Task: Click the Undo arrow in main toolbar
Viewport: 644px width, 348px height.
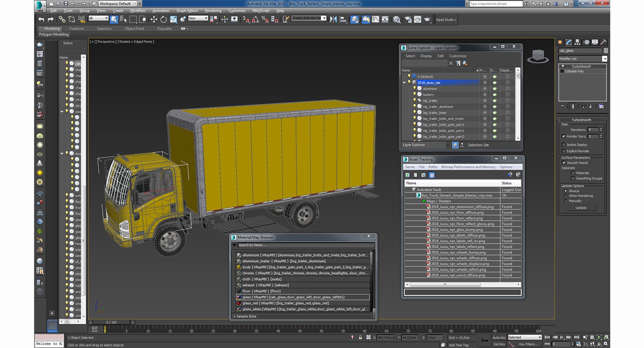Action: tap(41, 19)
